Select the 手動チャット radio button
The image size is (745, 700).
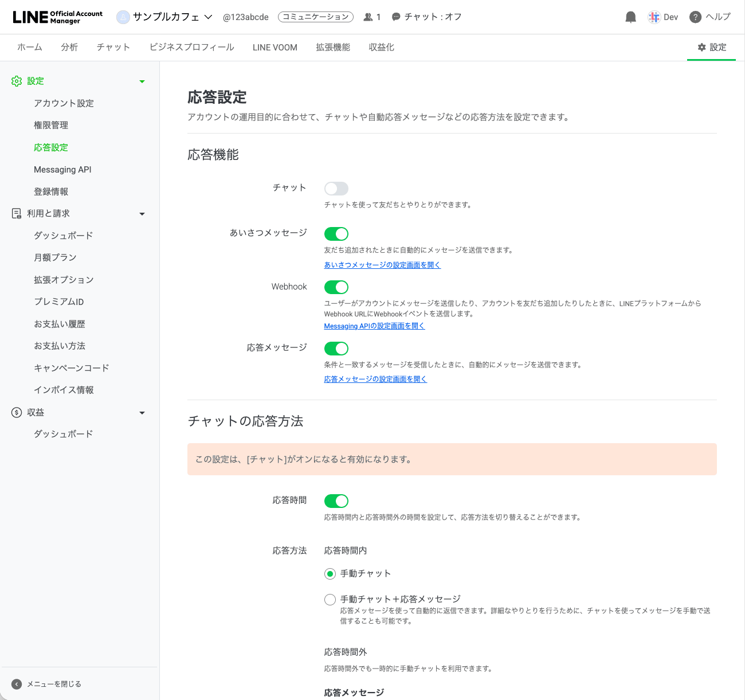[330, 573]
